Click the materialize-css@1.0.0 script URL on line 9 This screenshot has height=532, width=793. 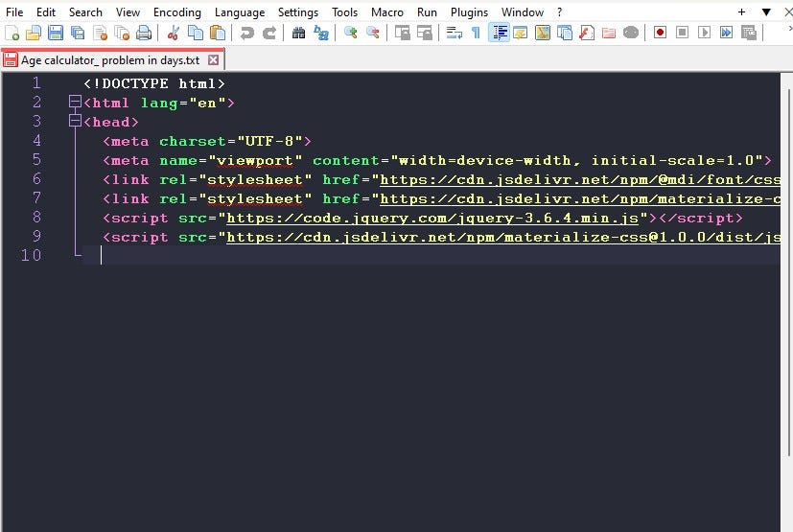pyautogui.click(x=503, y=238)
